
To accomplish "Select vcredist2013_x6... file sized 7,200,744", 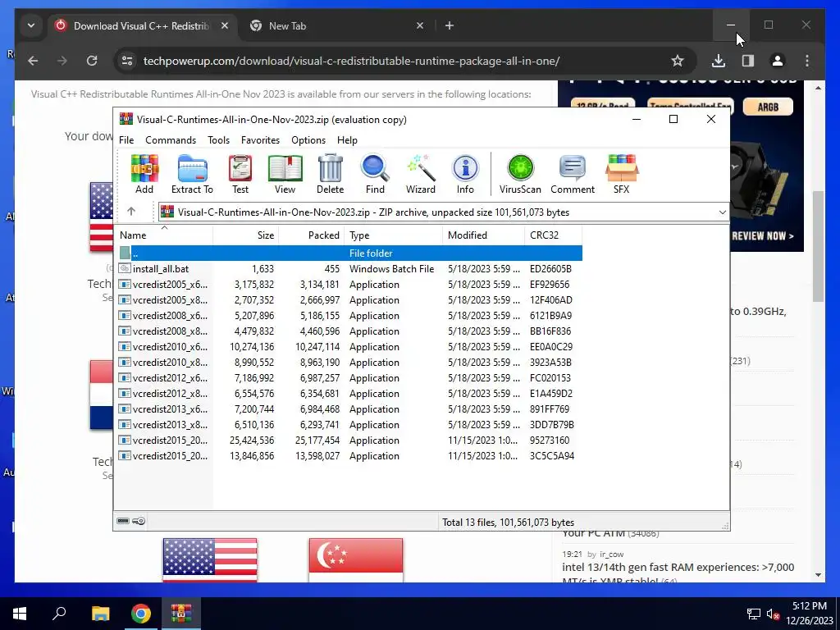I will pos(349,409).
